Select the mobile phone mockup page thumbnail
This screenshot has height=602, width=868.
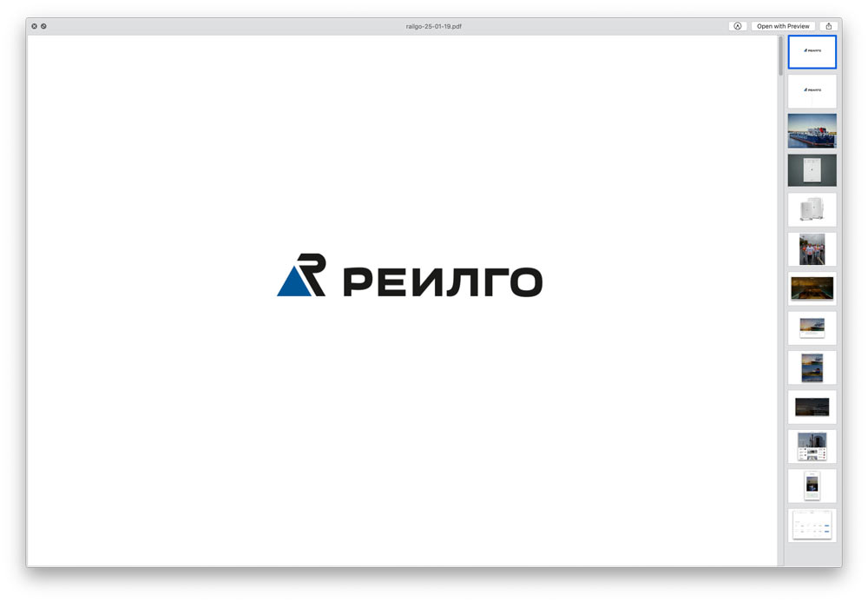coord(811,486)
